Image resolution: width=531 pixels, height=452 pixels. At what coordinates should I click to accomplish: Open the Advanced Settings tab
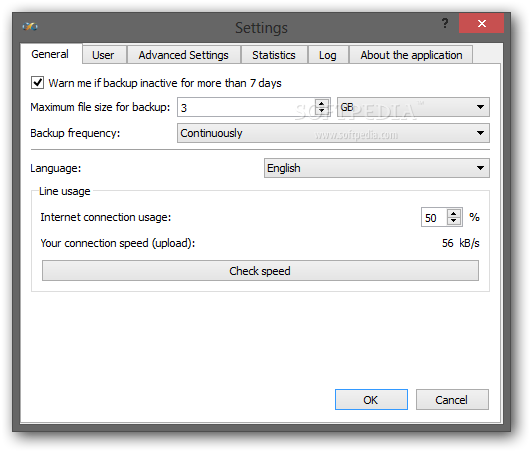[x=184, y=55]
